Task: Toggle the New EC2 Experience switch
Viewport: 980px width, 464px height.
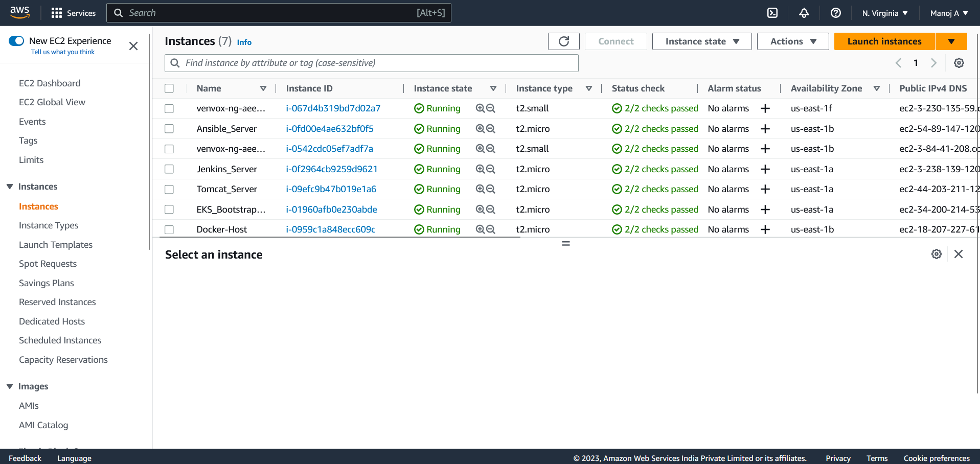Action: pos(16,40)
